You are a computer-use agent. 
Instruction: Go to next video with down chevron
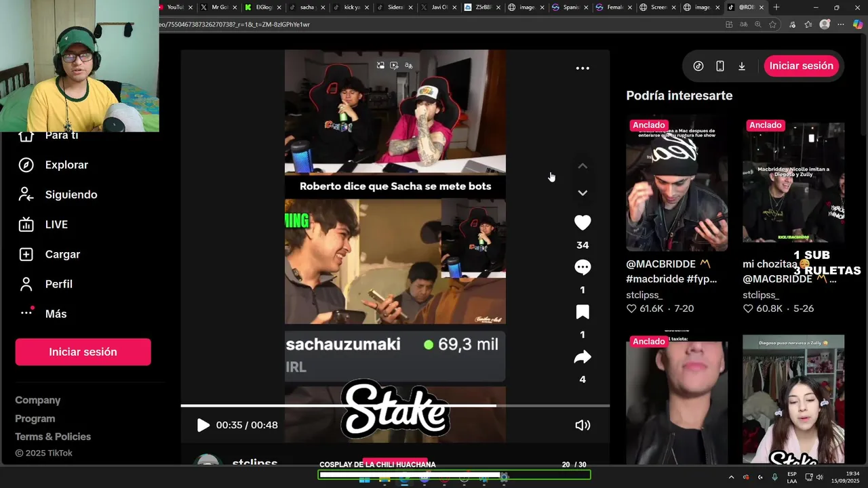(583, 193)
